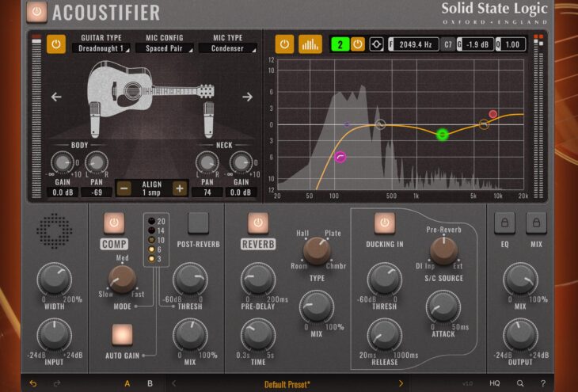Screen dimensions: 578x392
Task: Expand the Mic Config dropdown
Action: coord(164,48)
